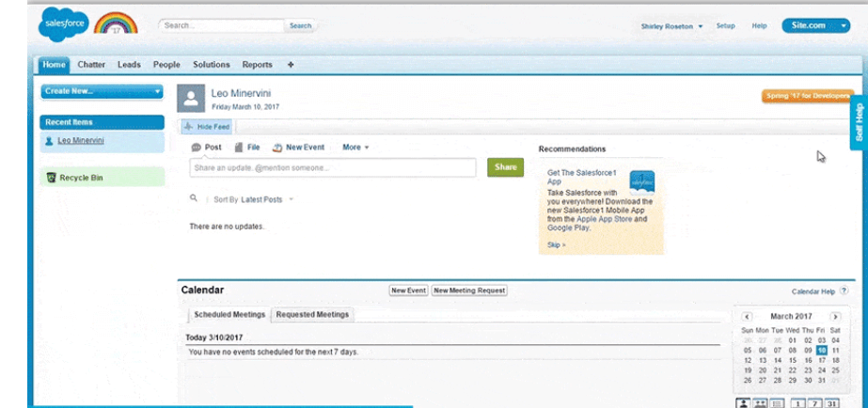The image size is (868, 408).
Task: Click the Spring '17 for Developers banner
Action: pyautogui.click(x=808, y=96)
